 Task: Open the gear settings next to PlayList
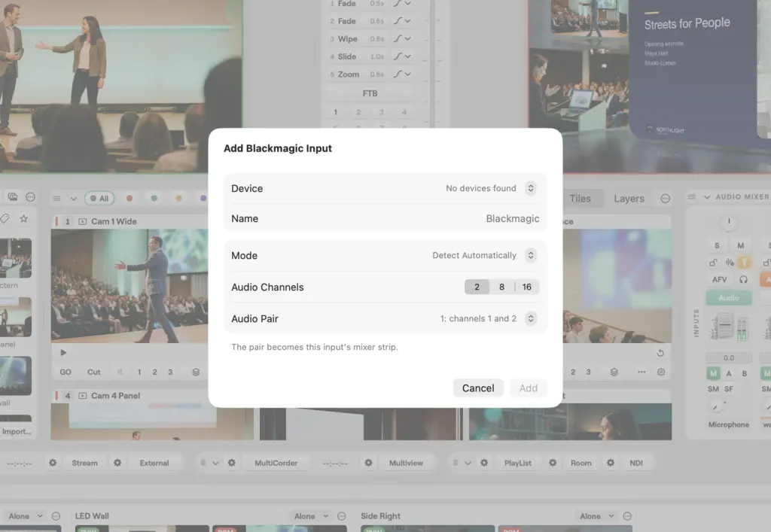(484, 463)
